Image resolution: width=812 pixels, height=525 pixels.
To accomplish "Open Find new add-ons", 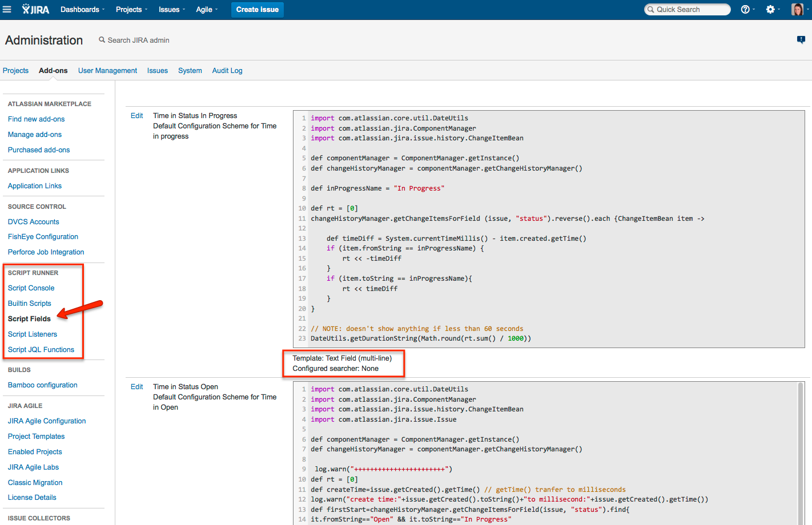I will [x=36, y=119].
